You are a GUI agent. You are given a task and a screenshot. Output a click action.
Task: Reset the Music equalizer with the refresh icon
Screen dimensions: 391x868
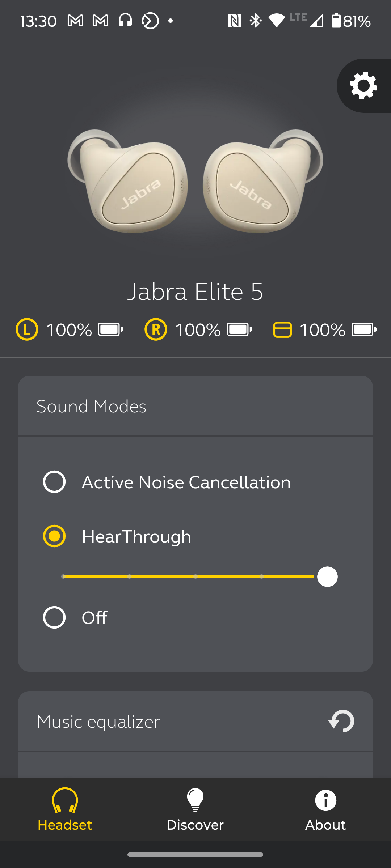pos(341,721)
